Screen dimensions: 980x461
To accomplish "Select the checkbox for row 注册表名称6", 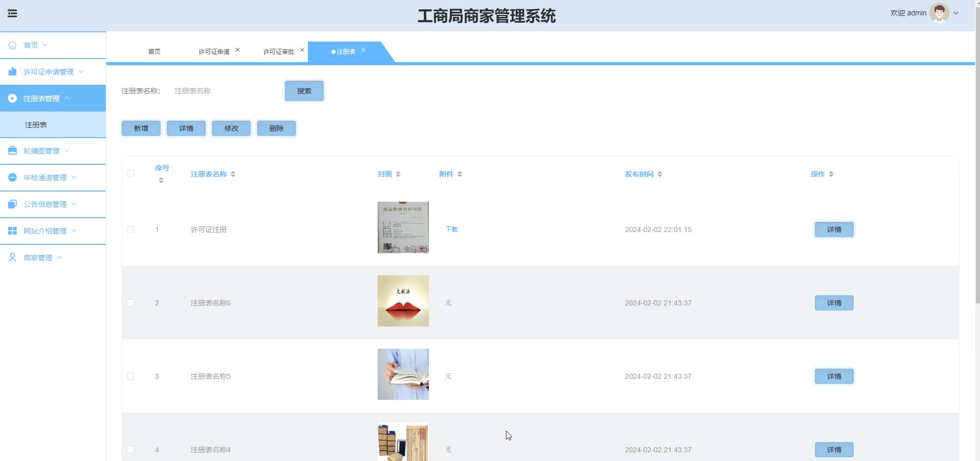I will [130, 303].
